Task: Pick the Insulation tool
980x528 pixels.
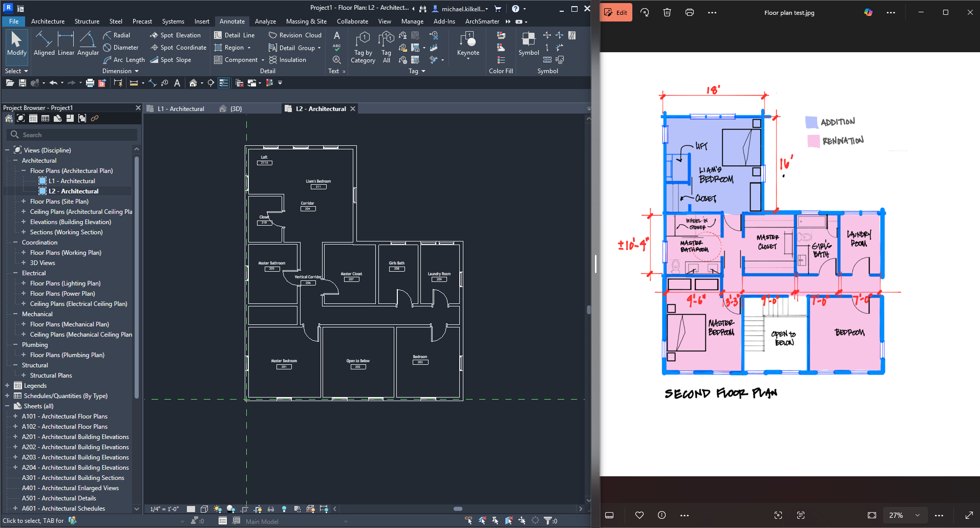Action: [287, 60]
